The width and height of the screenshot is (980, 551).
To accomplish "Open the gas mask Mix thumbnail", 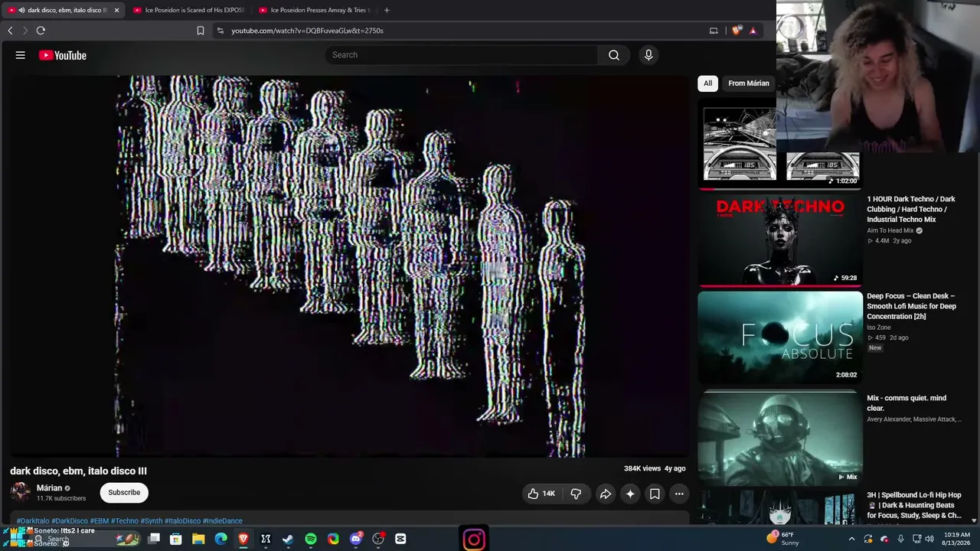I will (780, 439).
